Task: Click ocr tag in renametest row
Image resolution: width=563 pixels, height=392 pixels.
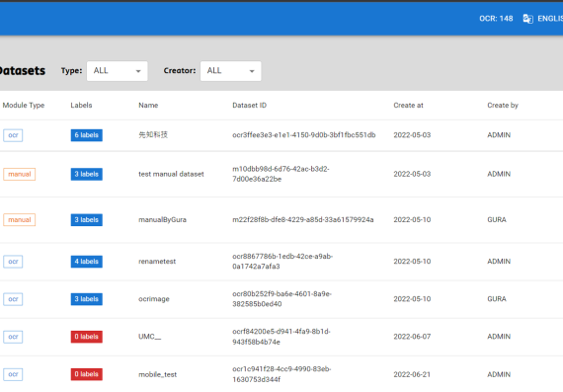Action: point(13,262)
